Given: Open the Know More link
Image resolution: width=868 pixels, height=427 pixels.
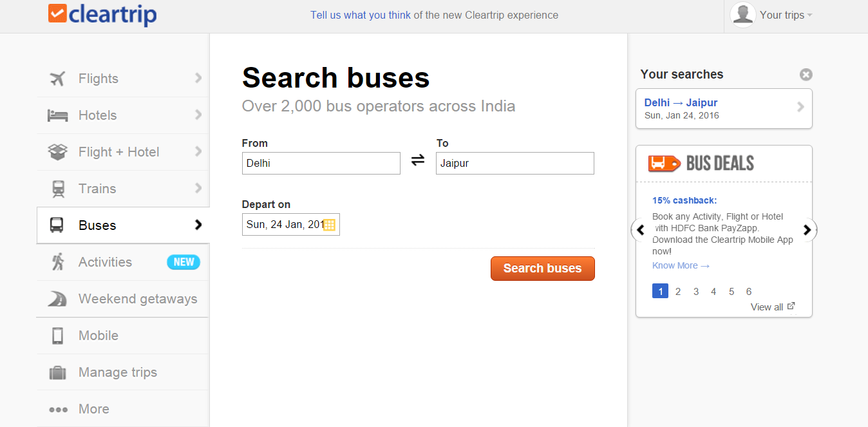Looking at the screenshot, I should (681, 265).
